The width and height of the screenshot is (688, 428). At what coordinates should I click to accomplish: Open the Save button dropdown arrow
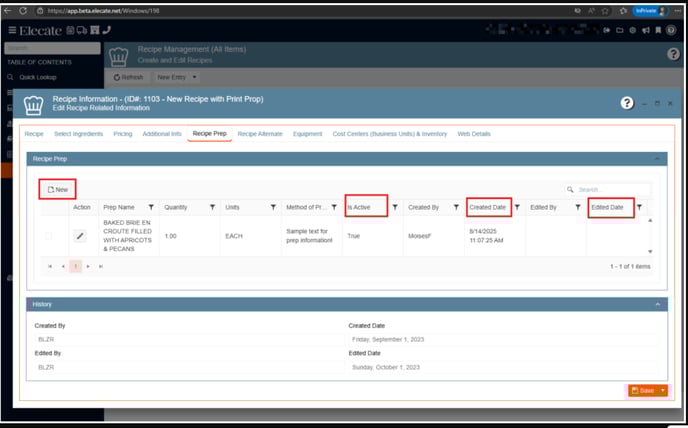(662, 390)
